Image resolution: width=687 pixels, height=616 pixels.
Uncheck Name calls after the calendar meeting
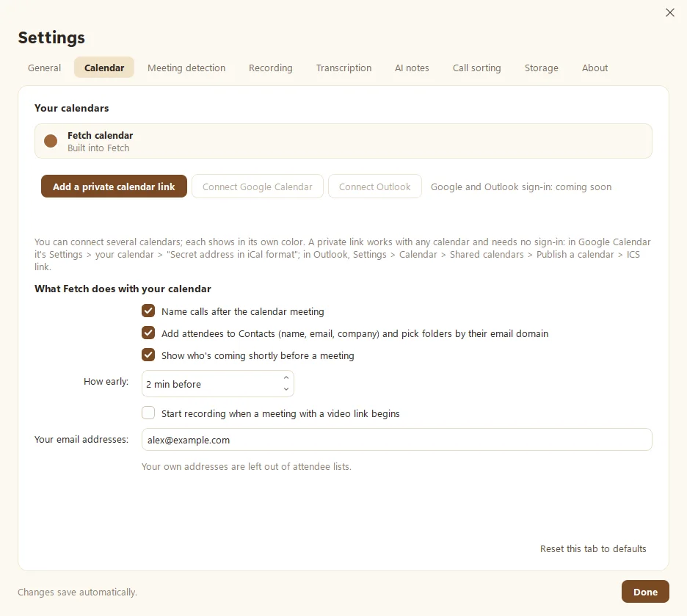point(148,311)
